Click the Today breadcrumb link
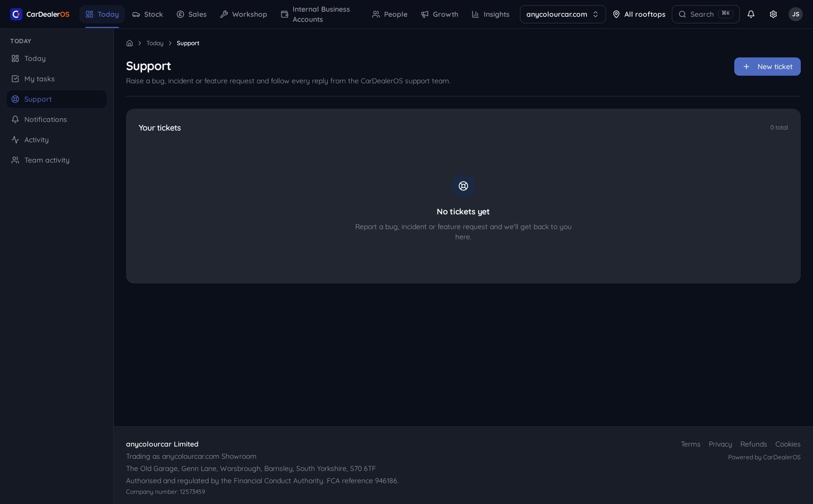This screenshot has height=504, width=813. click(155, 43)
